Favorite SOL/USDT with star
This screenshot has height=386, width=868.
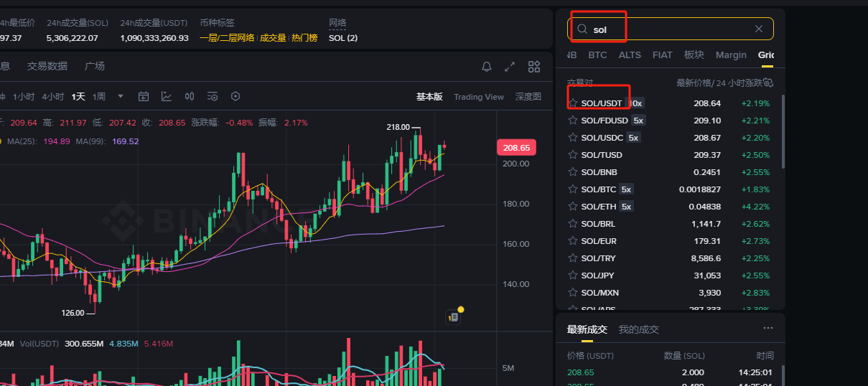pos(573,103)
